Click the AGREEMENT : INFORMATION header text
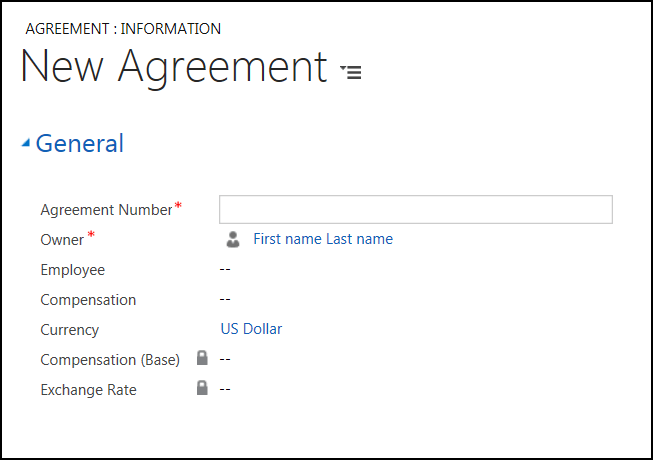This screenshot has height=460, width=653. (x=123, y=29)
